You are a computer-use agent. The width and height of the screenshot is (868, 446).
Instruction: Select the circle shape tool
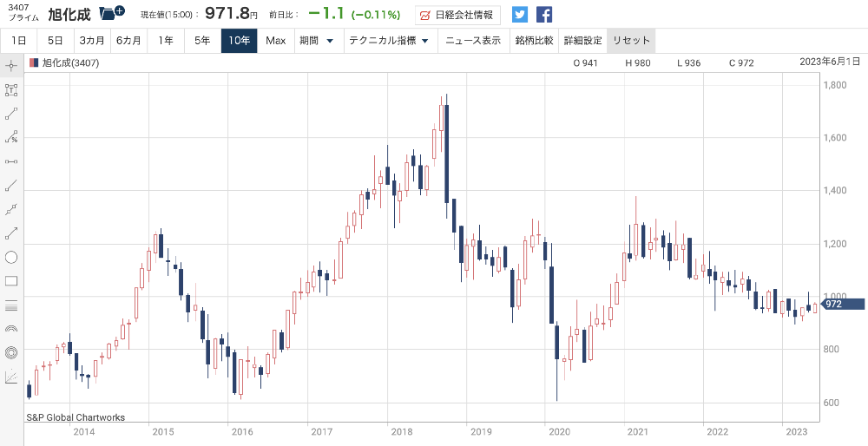[11, 258]
